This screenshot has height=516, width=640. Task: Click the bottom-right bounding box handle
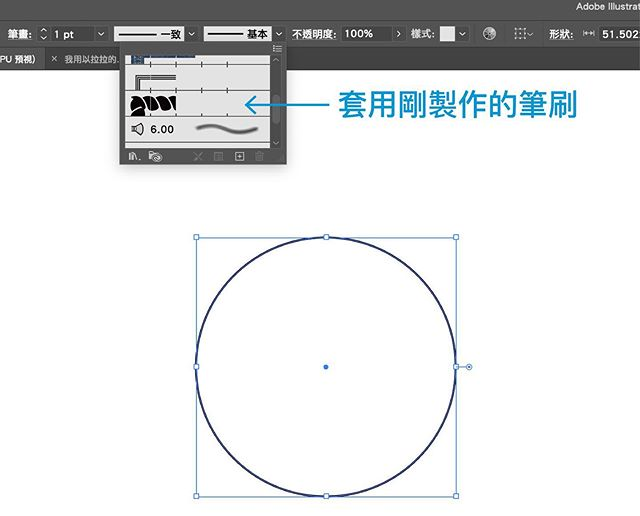[456, 496]
